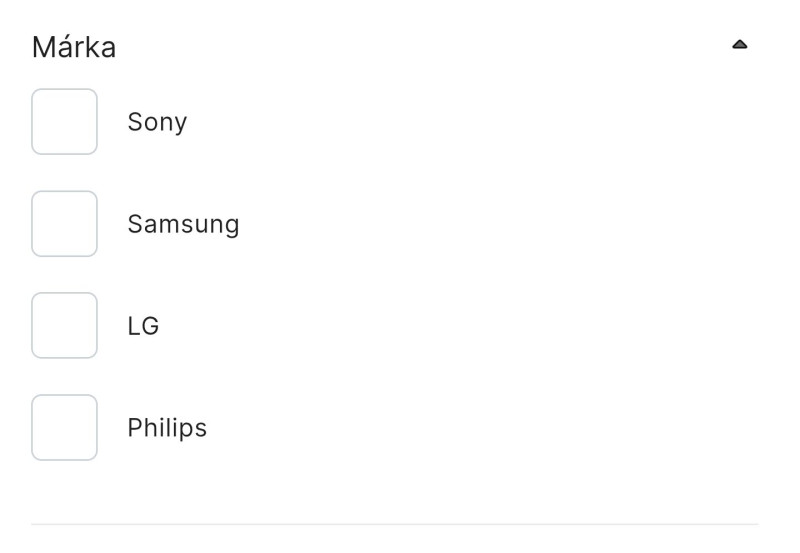This screenshot has width=800, height=553.
Task: Choose the Philips brand label
Action: [167, 428]
